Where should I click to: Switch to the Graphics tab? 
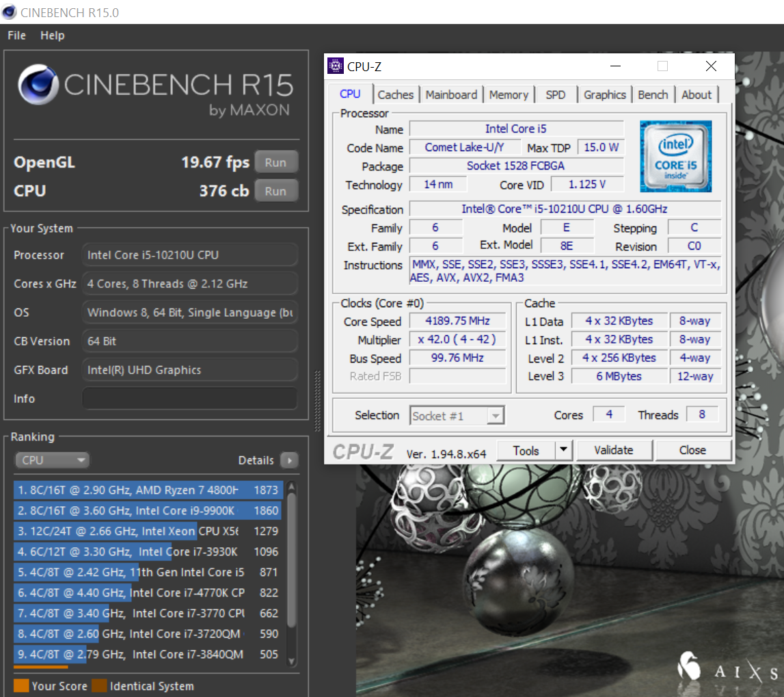(604, 94)
